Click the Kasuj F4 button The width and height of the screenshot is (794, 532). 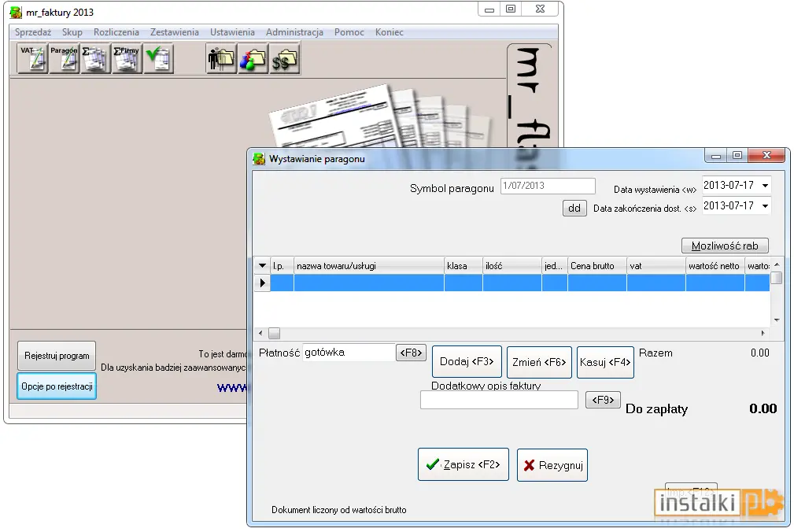[x=605, y=363]
